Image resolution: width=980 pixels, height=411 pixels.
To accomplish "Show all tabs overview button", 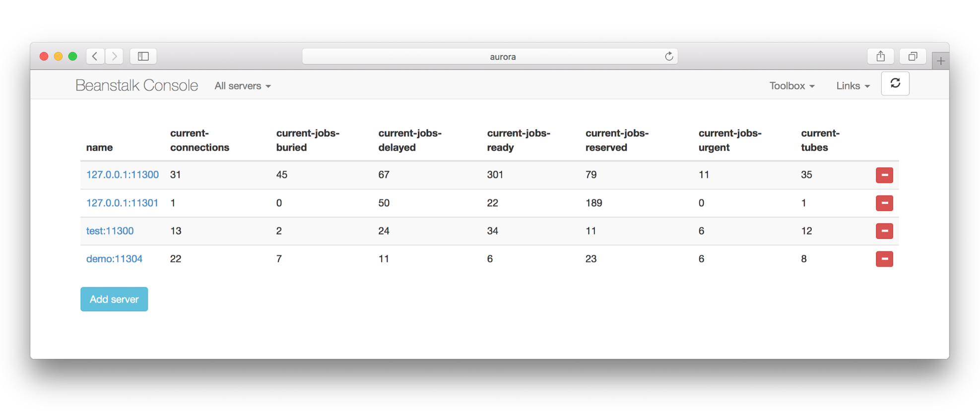I will coord(913,57).
